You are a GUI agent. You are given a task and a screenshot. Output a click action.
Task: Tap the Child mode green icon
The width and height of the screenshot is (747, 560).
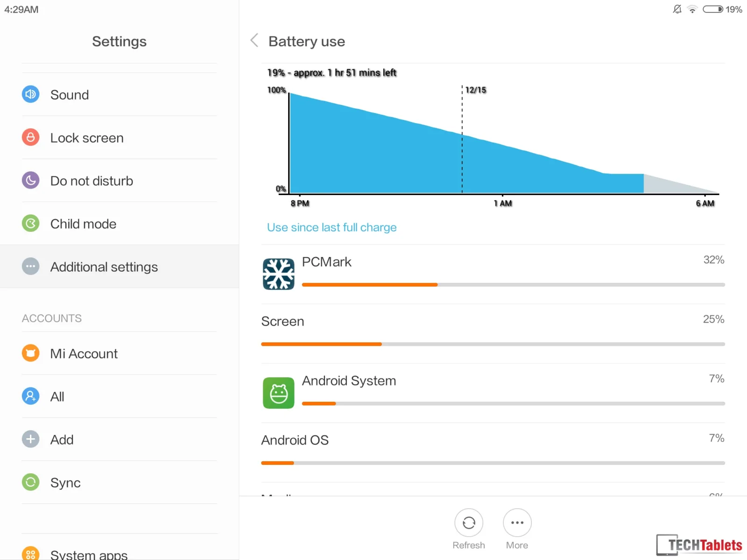point(31,224)
